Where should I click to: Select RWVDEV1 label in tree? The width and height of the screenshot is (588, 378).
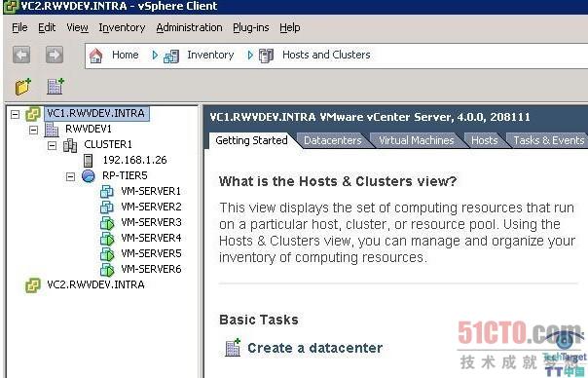tap(89, 130)
